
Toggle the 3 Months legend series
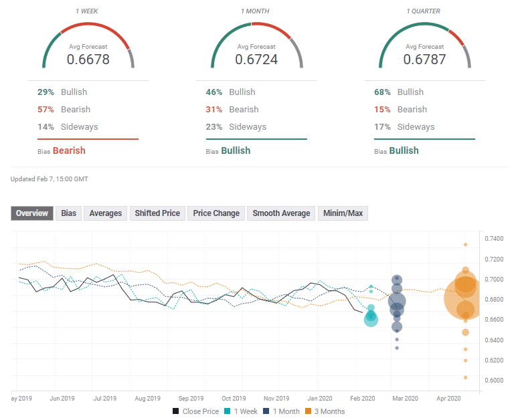(x=325, y=411)
